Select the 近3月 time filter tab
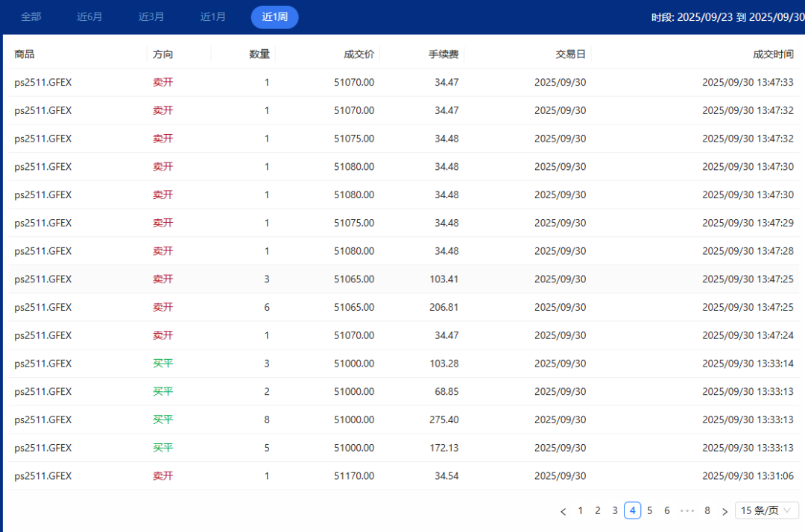 151,16
